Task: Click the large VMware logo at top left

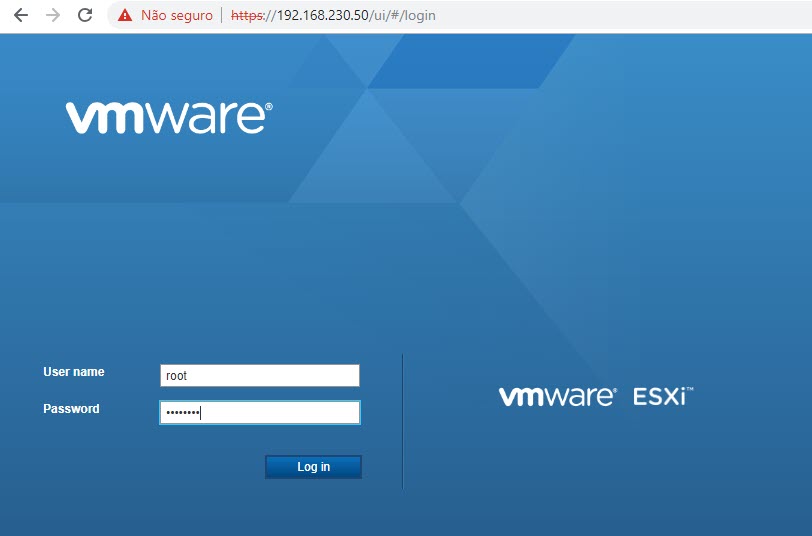Action: pos(166,117)
